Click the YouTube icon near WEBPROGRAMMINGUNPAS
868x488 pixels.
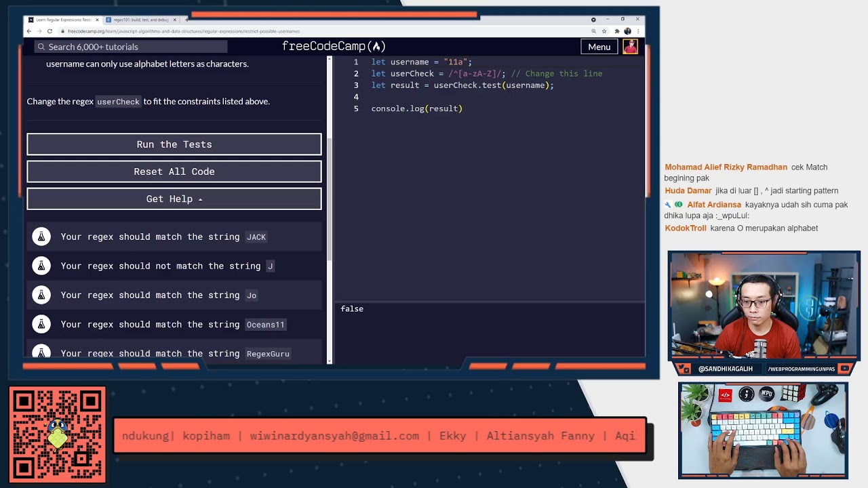tap(844, 369)
